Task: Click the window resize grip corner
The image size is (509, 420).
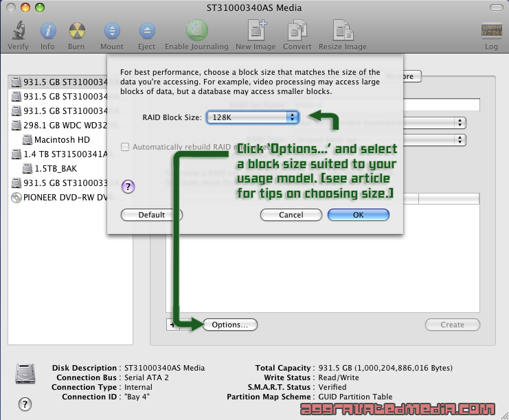Action: [504, 415]
